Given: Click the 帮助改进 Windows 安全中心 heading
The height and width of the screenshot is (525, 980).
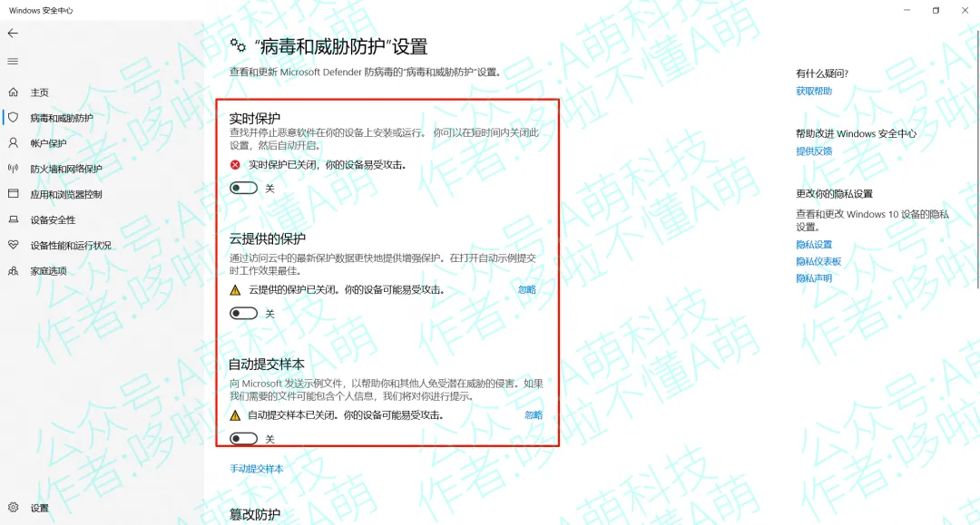Looking at the screenshot, I should click(856, 133).
